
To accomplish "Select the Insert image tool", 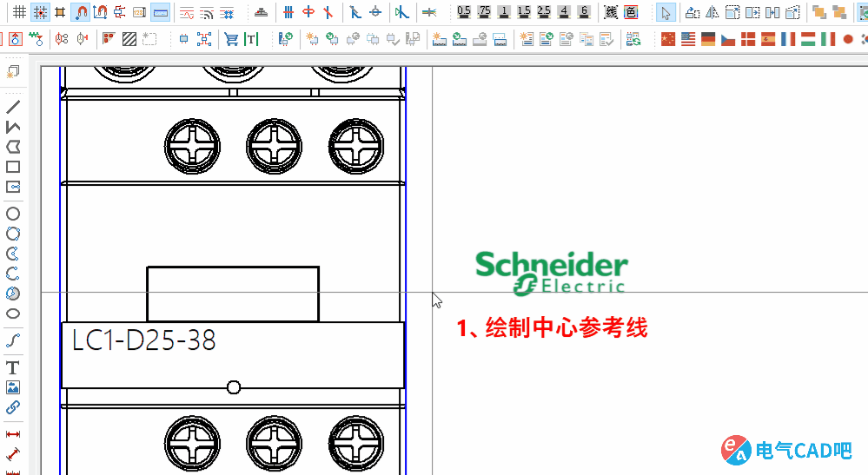I will click(x=13, y=387).
